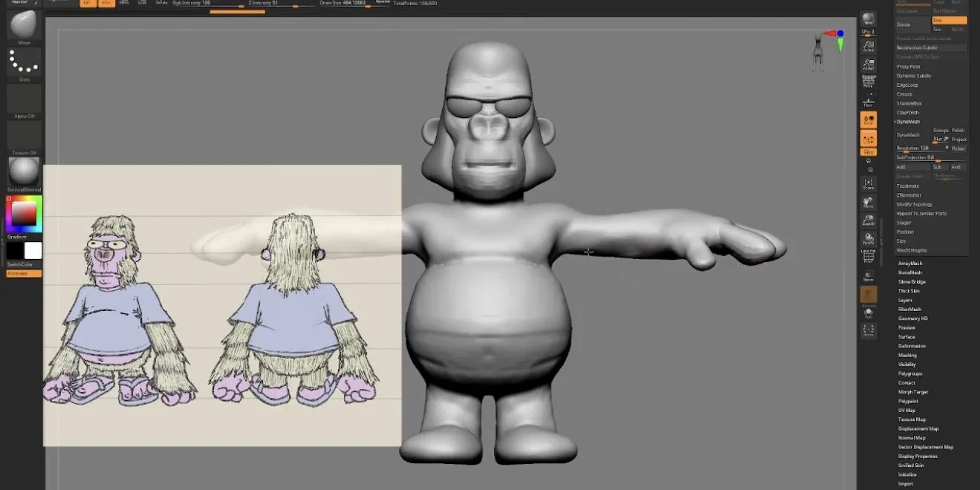Screen dimensions: 980x490
Task: Toggle the highlighted Ghost display icon
Action: (868, 294)
